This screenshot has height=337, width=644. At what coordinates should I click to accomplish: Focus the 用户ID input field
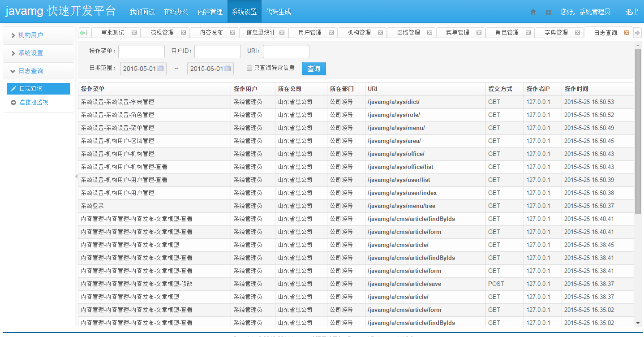coord(218,52)
